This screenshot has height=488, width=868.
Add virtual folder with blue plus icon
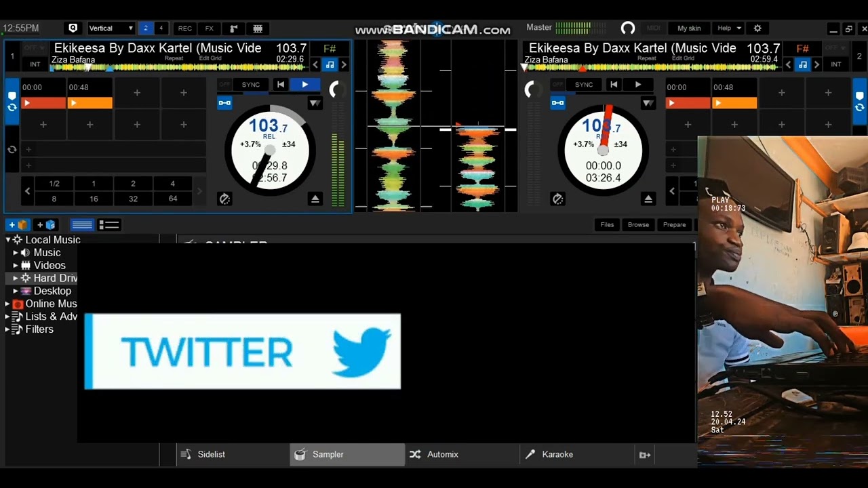(x=46, y=224)
